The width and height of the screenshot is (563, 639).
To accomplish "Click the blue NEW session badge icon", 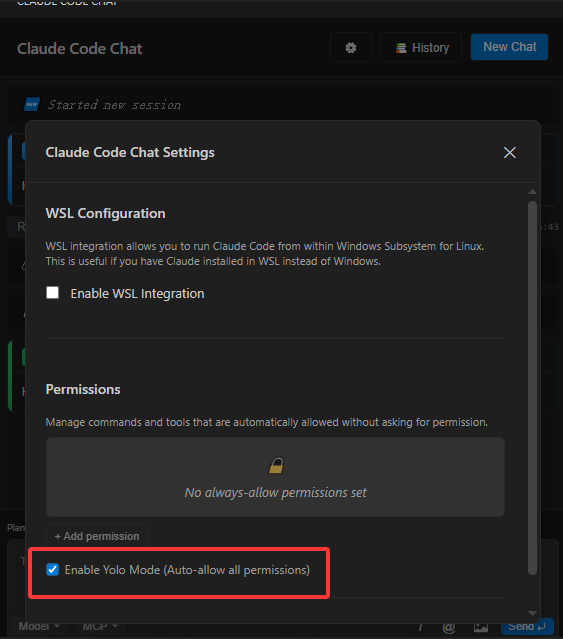I will pos(32,104).
